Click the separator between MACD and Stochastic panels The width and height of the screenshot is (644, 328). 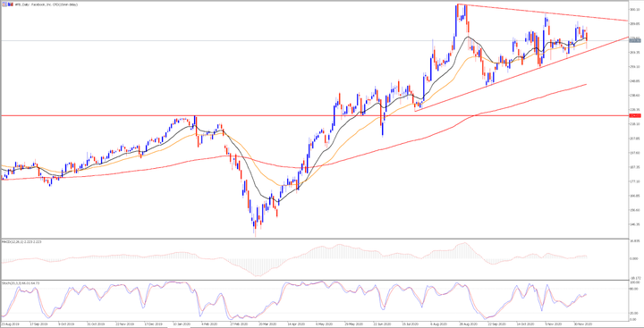click(x=314, y=280)
